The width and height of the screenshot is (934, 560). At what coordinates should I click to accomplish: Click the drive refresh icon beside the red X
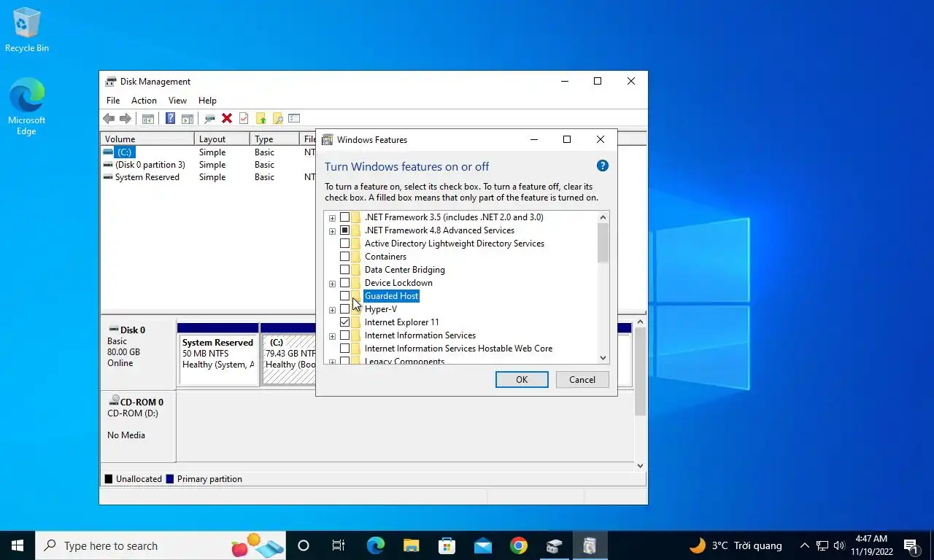(x=209, y=119)
